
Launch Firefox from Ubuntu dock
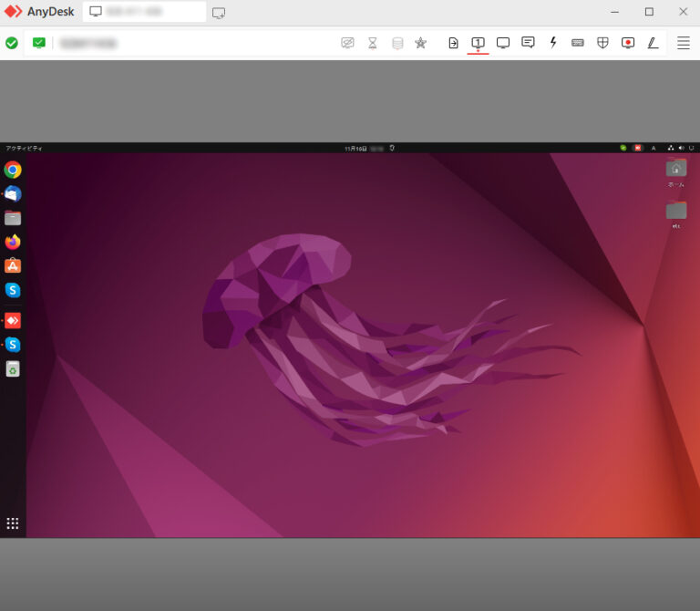(13, 242)
